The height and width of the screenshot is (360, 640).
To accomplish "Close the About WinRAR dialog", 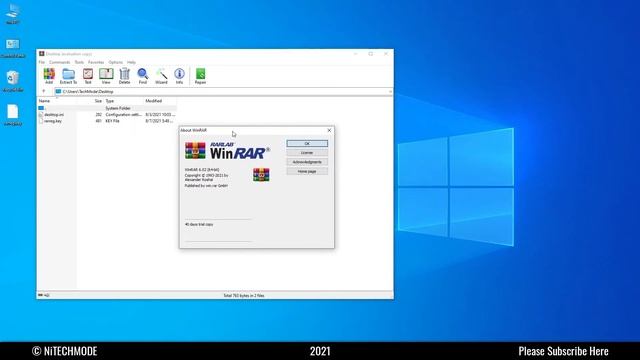I will (x=329, y=130).
